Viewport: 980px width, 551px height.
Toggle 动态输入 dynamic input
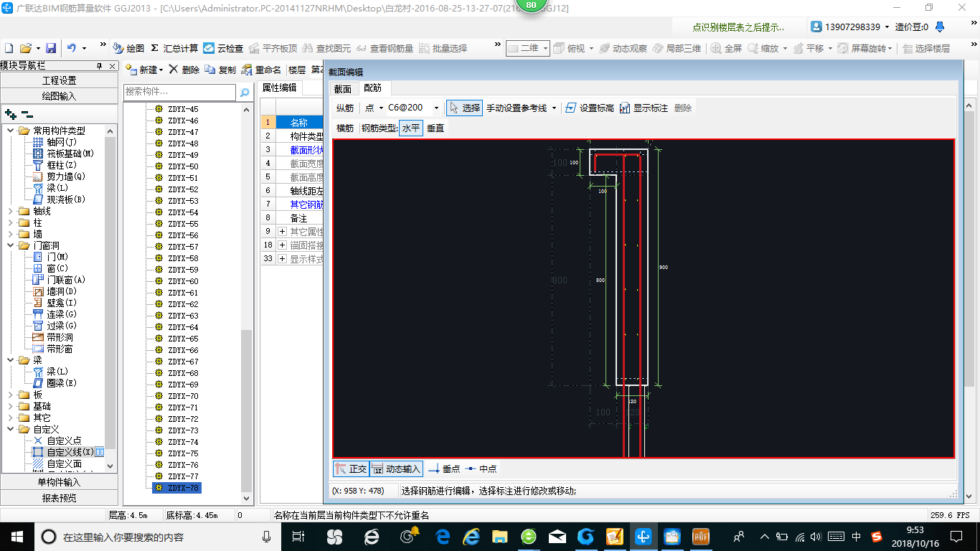(396, 468)
